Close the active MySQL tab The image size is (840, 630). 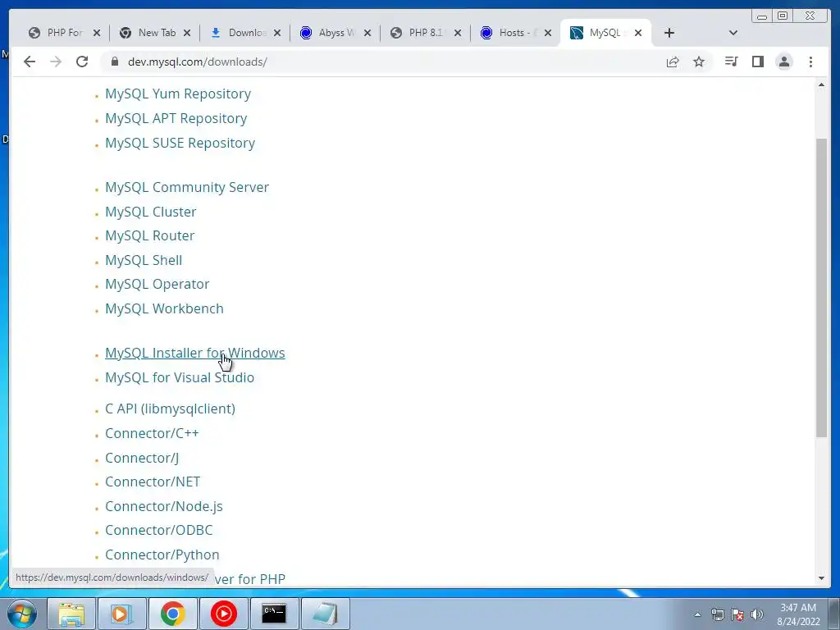pyautogui.click(x=638, y=33)
